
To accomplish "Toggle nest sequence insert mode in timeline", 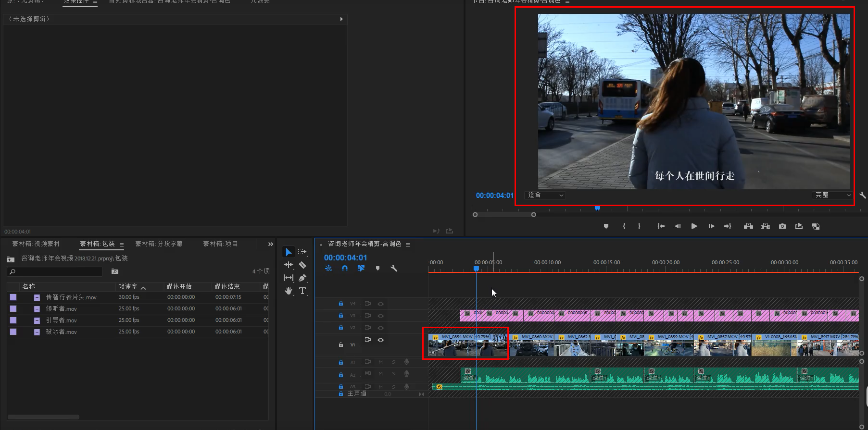I will 328,268.
